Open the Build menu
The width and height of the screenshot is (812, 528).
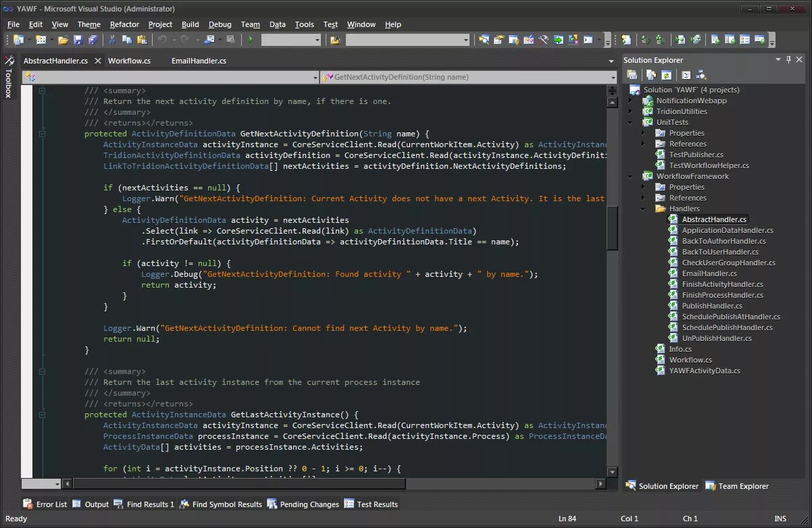tap(191, 24)
